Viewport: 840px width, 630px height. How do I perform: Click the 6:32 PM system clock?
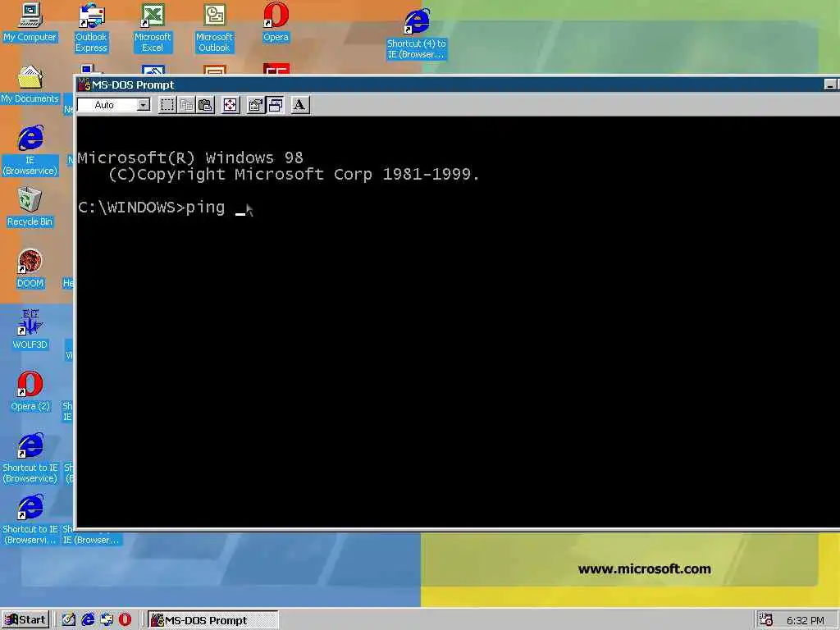[x=806, y=620]
